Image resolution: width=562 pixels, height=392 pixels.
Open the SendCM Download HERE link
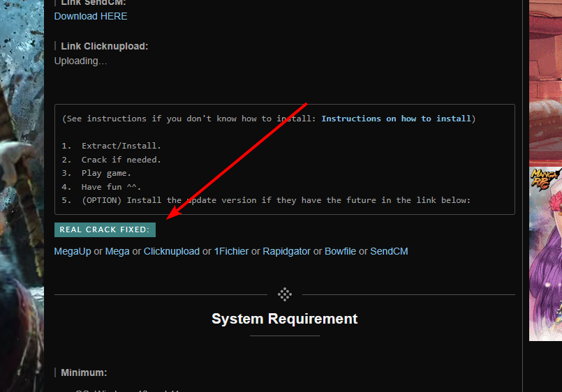[x=91, y=17]
